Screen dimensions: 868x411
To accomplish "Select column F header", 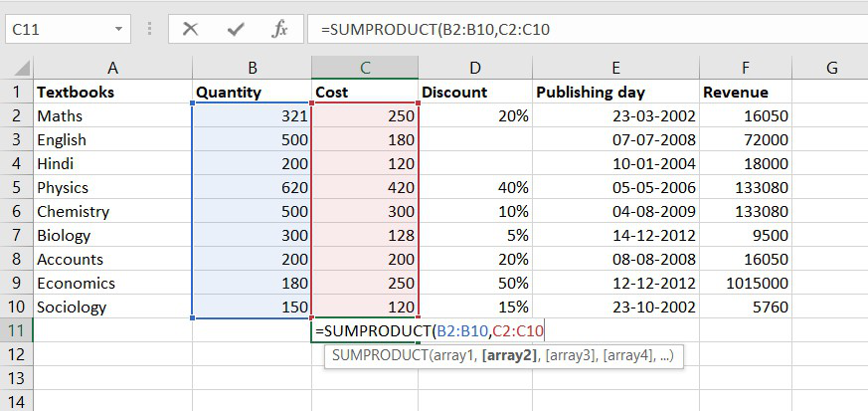I will (746, 68).
